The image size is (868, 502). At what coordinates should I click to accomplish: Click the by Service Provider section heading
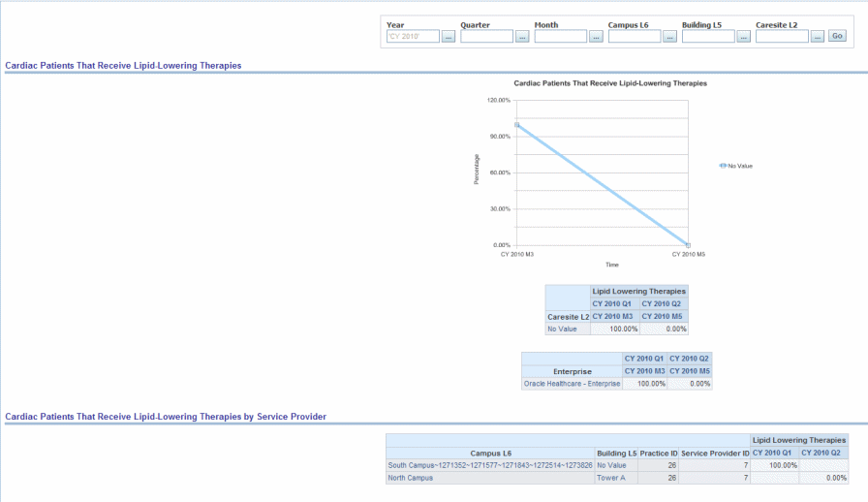point(166,417)
